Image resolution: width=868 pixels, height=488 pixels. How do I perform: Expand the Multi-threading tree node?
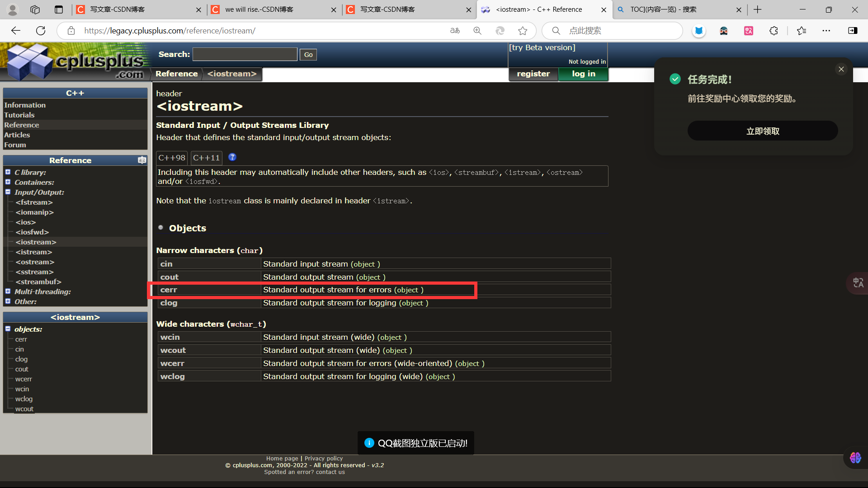coord(8,291)
